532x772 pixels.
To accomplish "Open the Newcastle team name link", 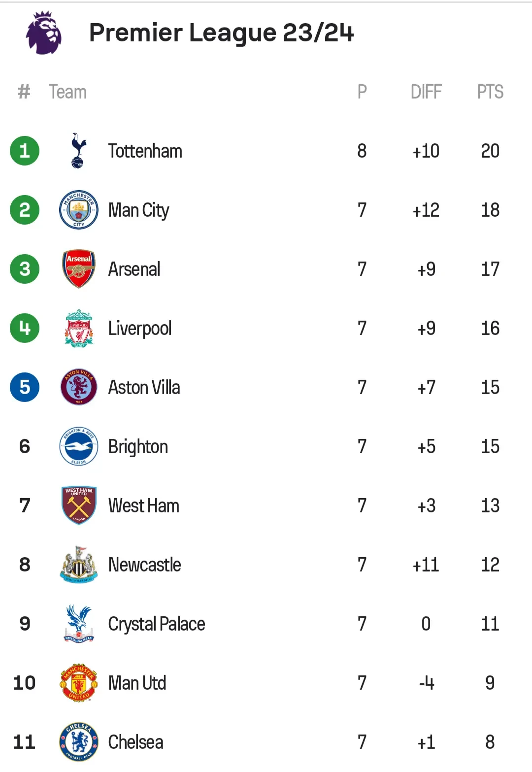I will [145, 565].
